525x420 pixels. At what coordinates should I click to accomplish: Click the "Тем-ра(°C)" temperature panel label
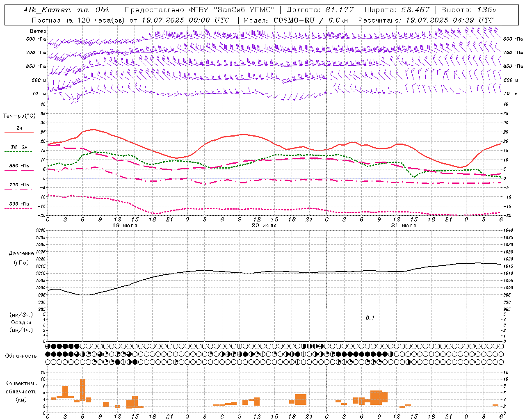click(19, 116)
